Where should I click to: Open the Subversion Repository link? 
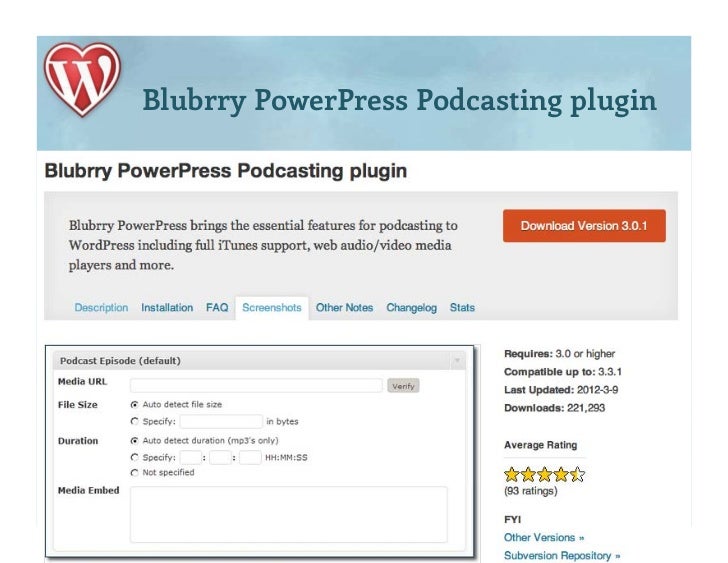(x=562, y=556)
